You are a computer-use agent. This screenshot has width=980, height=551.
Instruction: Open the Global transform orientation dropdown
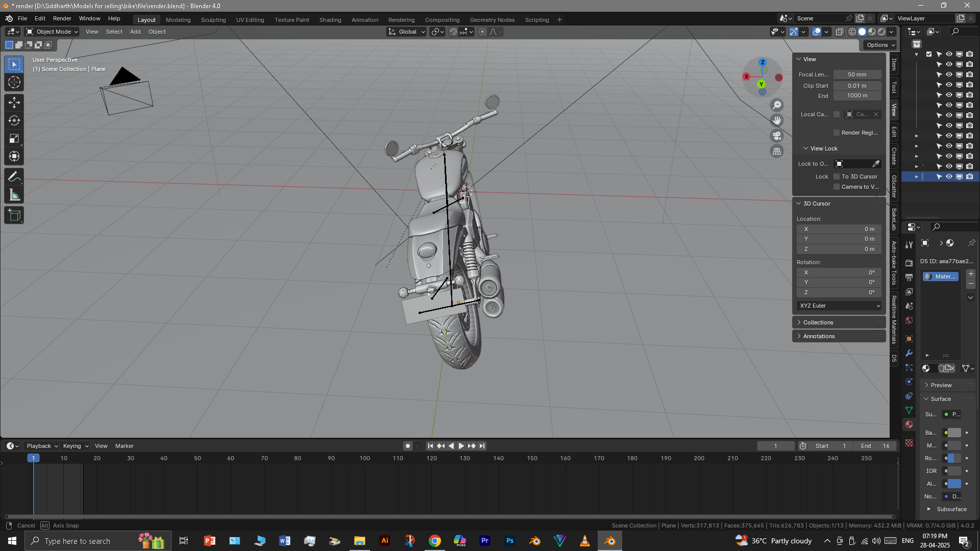[407, 32]
